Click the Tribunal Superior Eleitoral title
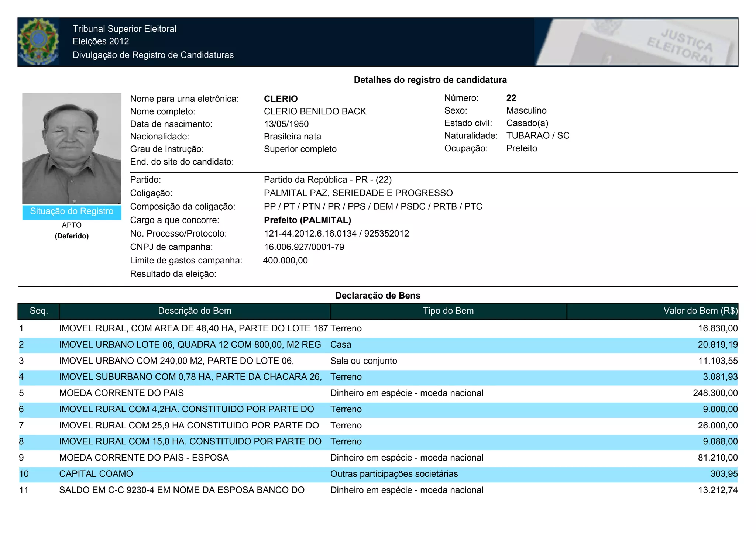Screen dimensions: 756x534 [x=124, y=29]
